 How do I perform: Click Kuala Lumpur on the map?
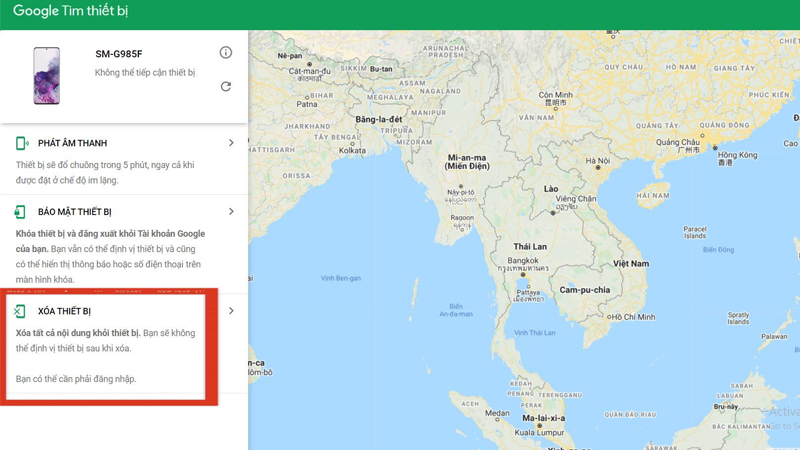pyautogui.click(x=539, y=433)
